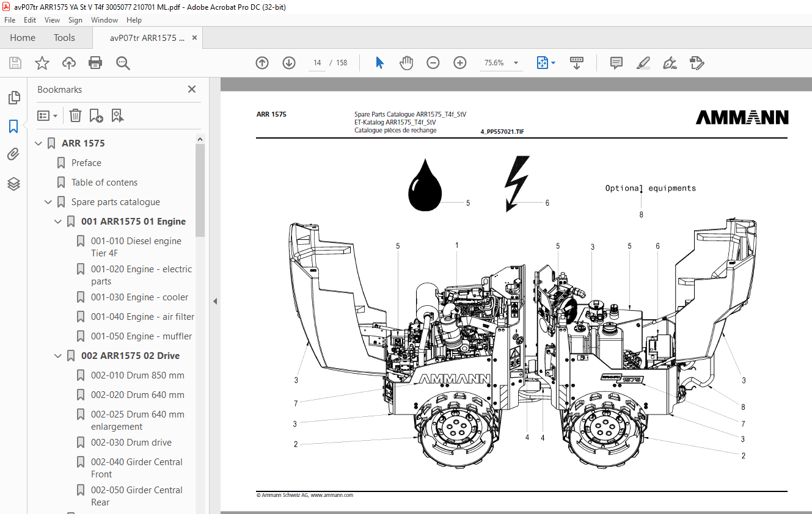Viewport: 812px width, 514px height.
Task: Zoom in with plus icon
Action: click(x=460, y=63)
